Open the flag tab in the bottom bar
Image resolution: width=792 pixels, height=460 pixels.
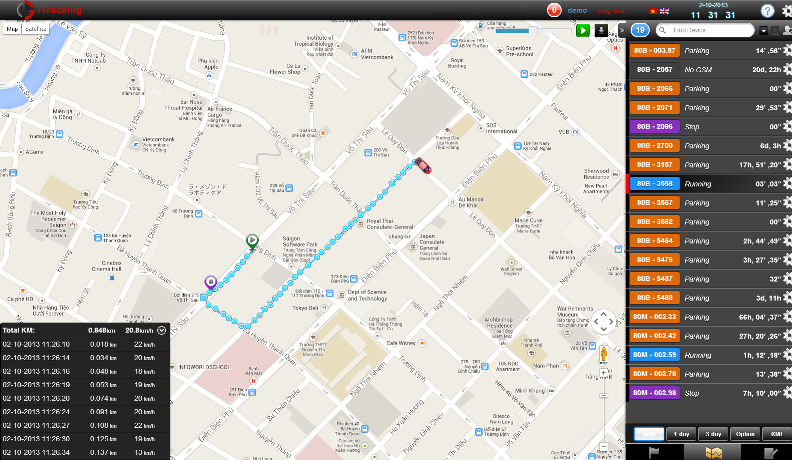tap(654, 452)
